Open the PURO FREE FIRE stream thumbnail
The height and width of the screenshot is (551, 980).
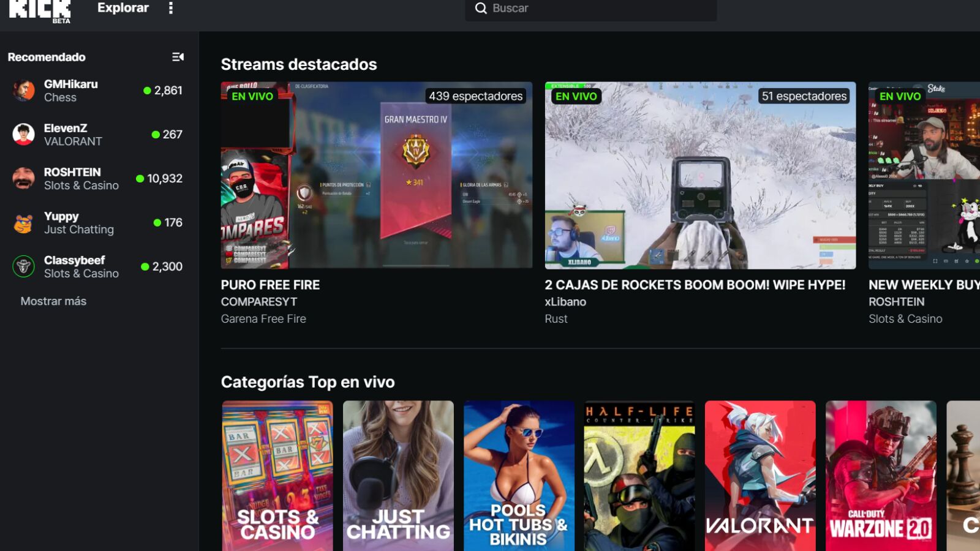click(x=376, y=175)
